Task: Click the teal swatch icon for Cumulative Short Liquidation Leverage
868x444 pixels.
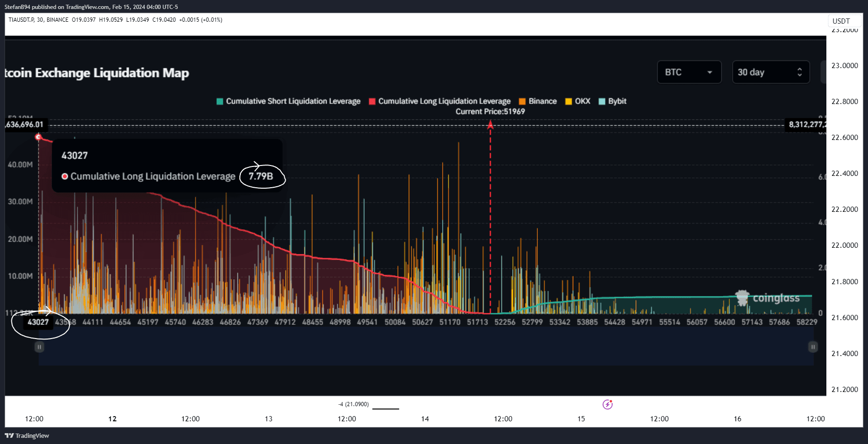Action: pos(219,101)
